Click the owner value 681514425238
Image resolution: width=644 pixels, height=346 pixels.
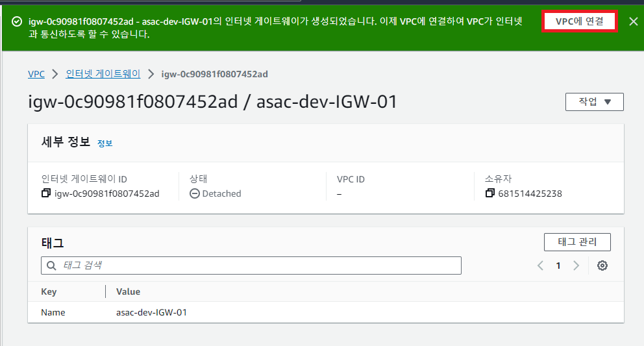pyautogui.click(x=530, y=193)
